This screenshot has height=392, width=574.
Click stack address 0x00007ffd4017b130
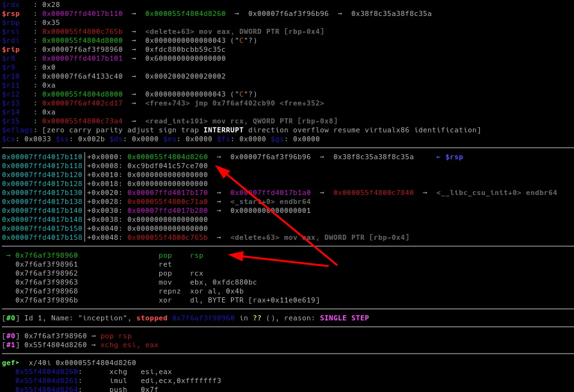[x=42, y=193]
